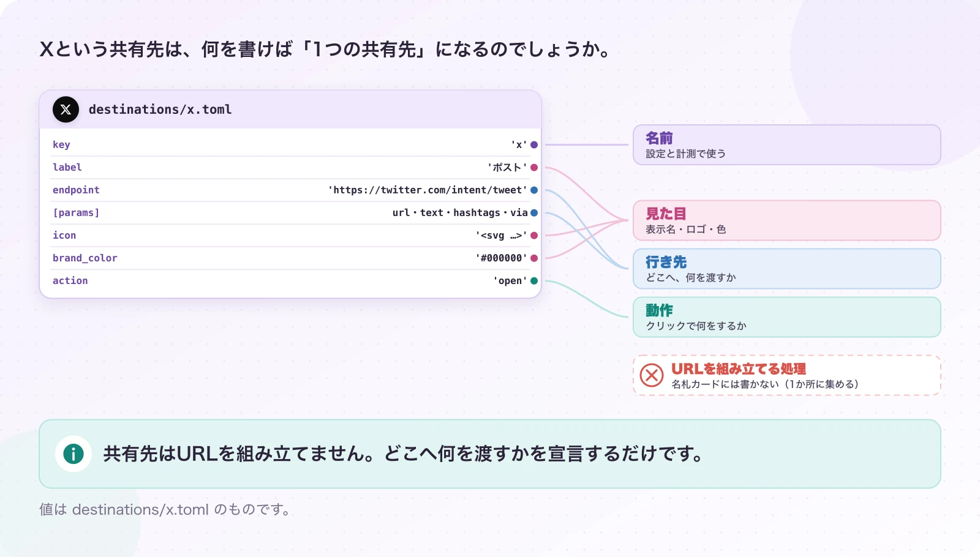This screenshot has width=980, height=557.
Task: Click the 'key' field name
Action: [x=61, y=145]
